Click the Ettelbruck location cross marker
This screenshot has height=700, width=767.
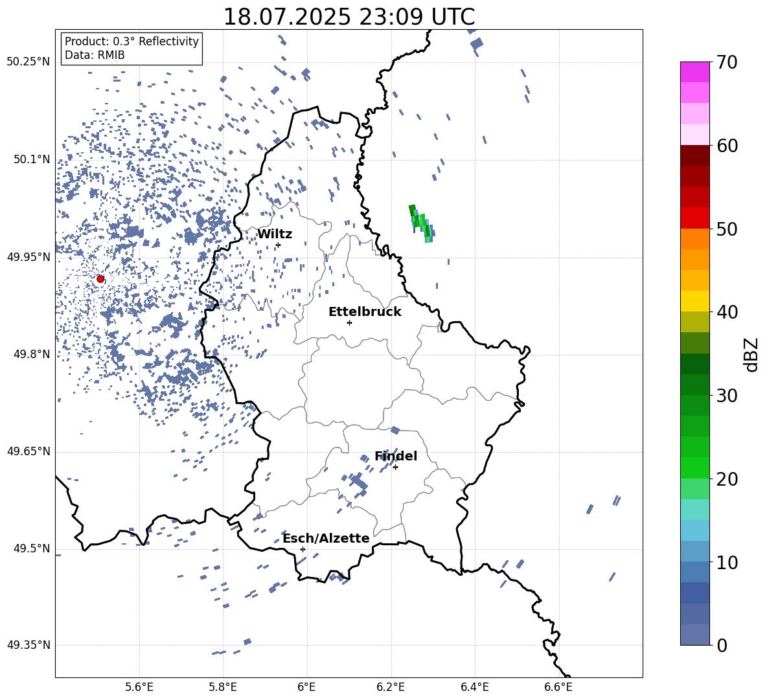349,322
